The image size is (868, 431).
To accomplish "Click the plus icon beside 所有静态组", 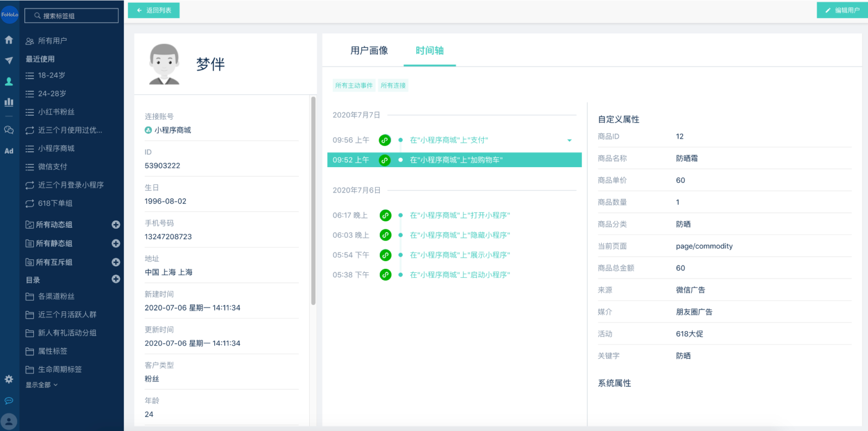I will (x=116, y=243).
